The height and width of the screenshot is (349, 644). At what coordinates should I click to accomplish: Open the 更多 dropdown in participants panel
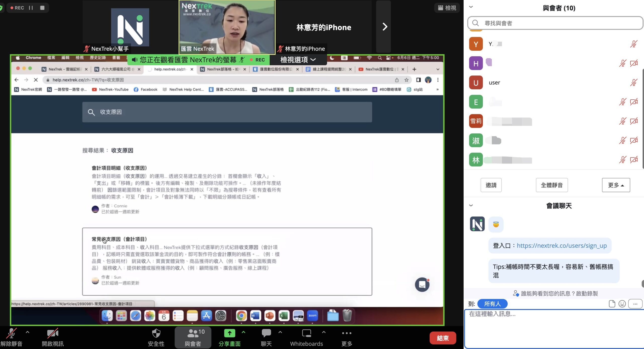tap(616, 185)
